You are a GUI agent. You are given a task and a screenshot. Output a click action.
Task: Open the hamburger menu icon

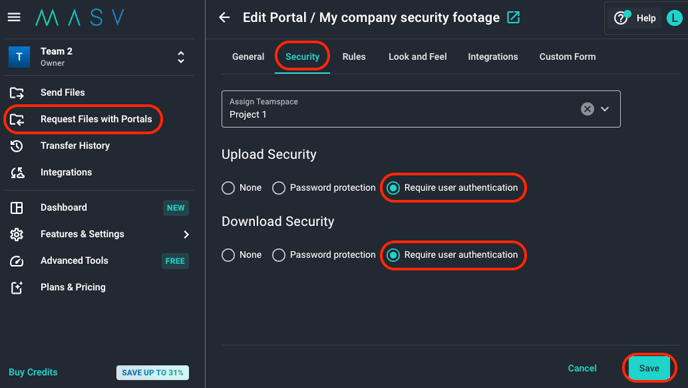[x=14, y=17]
